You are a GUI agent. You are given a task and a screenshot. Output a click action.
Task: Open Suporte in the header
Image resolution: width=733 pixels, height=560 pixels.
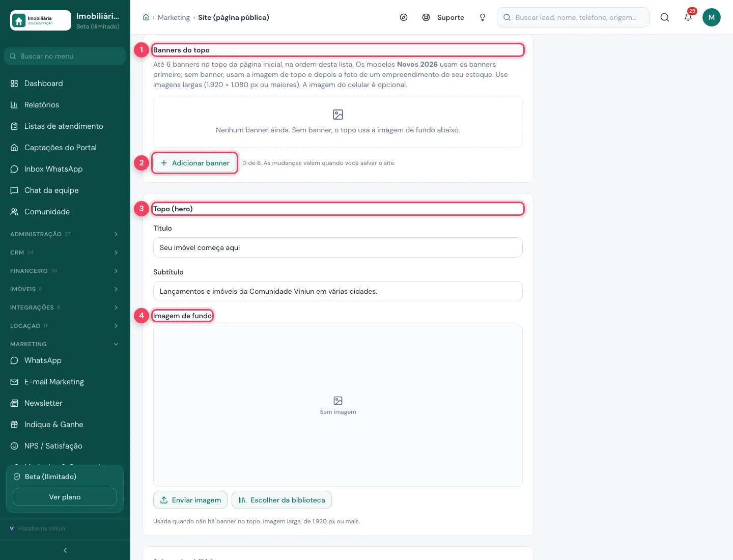(443, 17)
